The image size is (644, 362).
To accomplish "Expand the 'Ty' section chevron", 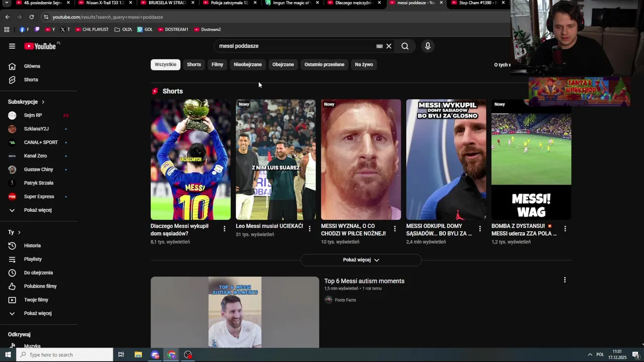I will click(x=19, y=232).
